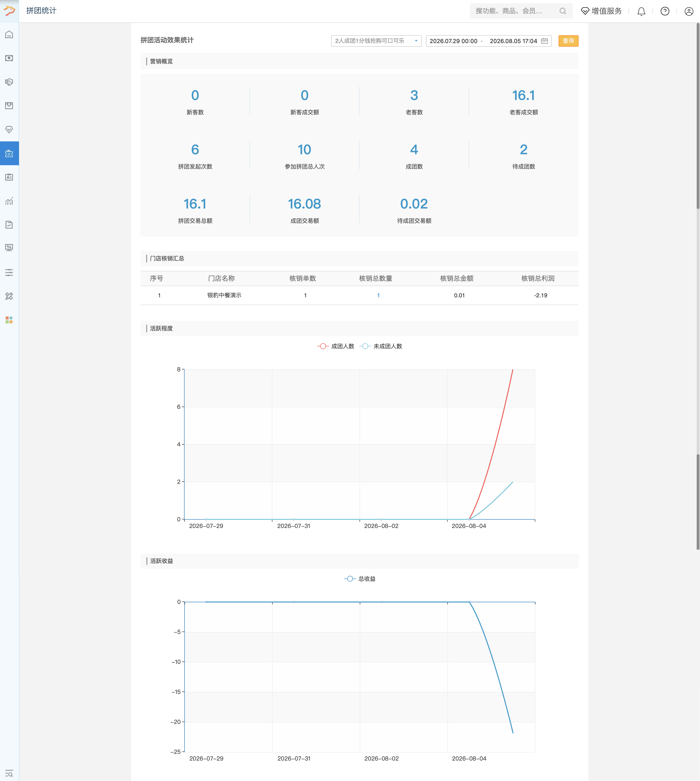Open the report document icon in sidebar
Viewport: 700px width, 781px height.
point(9,225)
